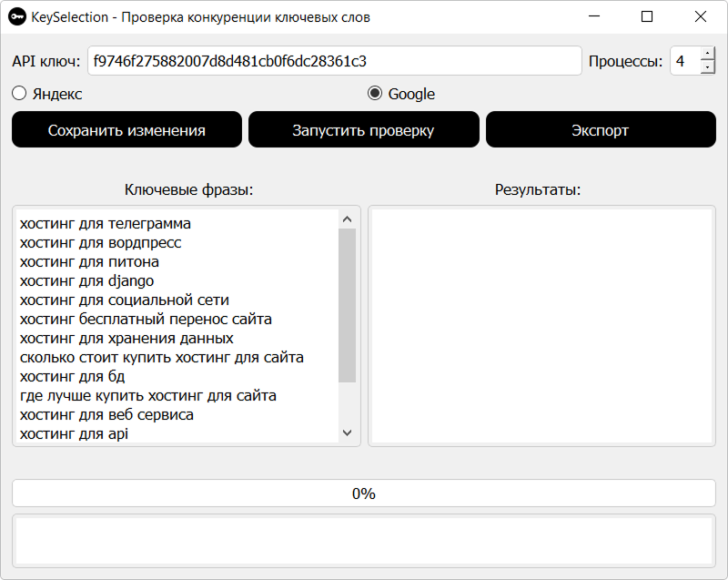
Task: Click the phrase 'хостинг для веб сервиса'
Action: pyautogui.click(x=106, y=414)
